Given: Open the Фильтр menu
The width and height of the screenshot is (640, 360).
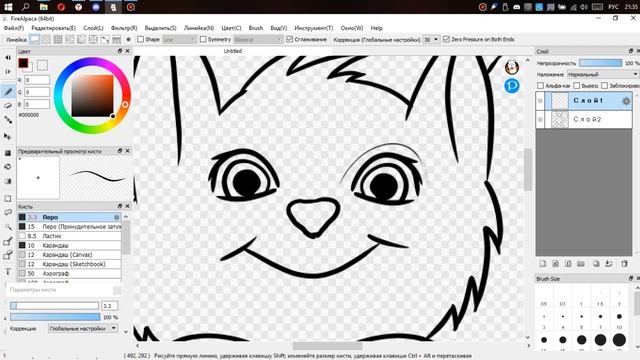Looking at the screenshot, I should 124,28.
